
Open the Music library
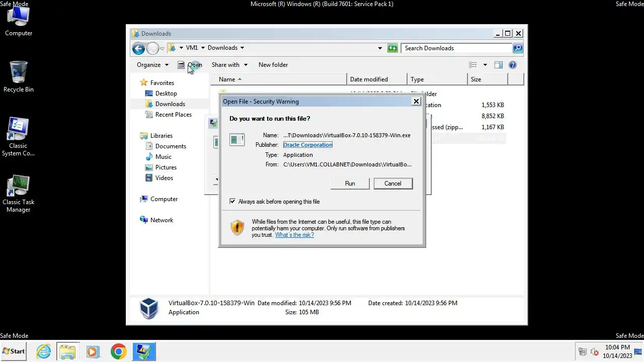164,157
